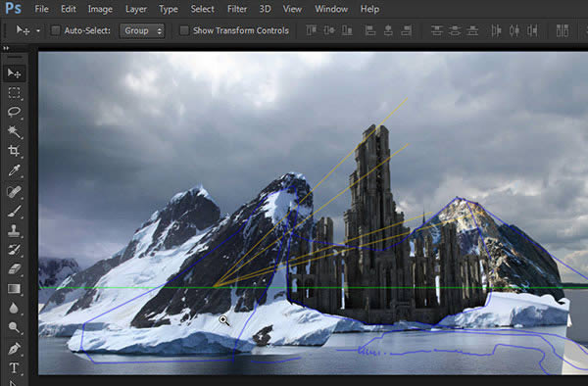Select the Clone Stamp tool

15,229
